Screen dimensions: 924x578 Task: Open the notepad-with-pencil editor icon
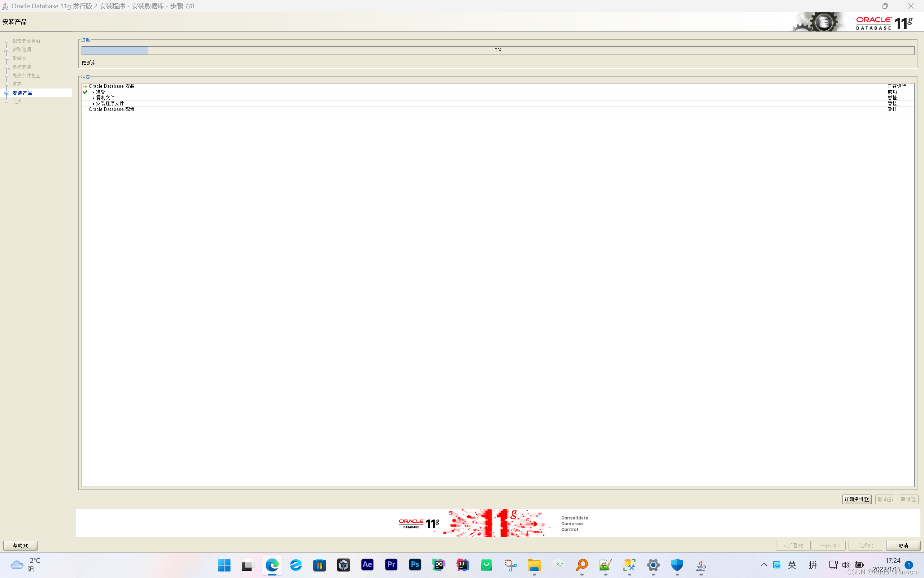[606, 565]
